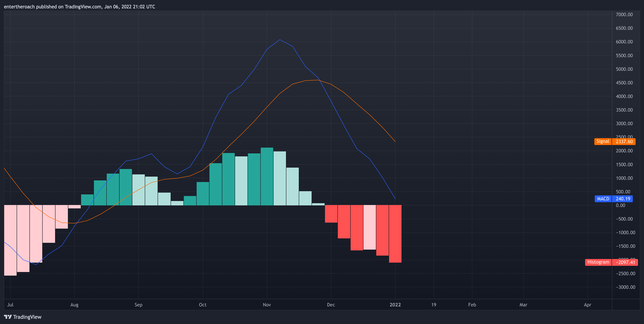Click the entertheroach published header text
This screenshot has height=324, width=644.
tap(79, 7)
